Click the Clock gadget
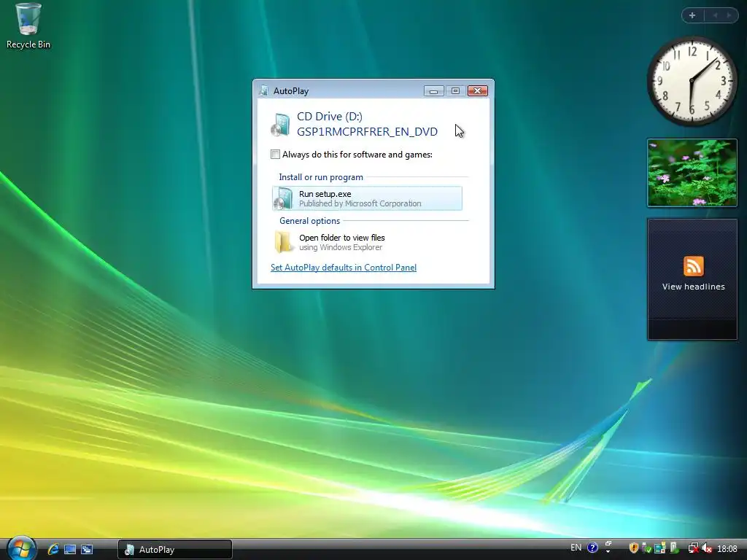The height and width of the screenshot is (560, 747). coord(692,81)
